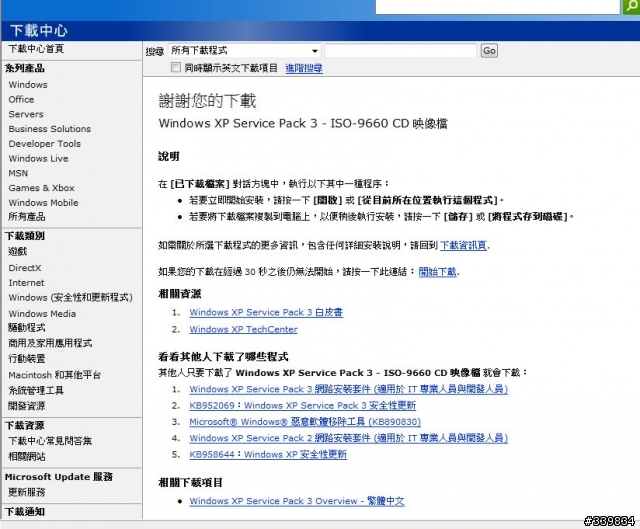Open 驅動程式 drivers category

click(27, 327)
